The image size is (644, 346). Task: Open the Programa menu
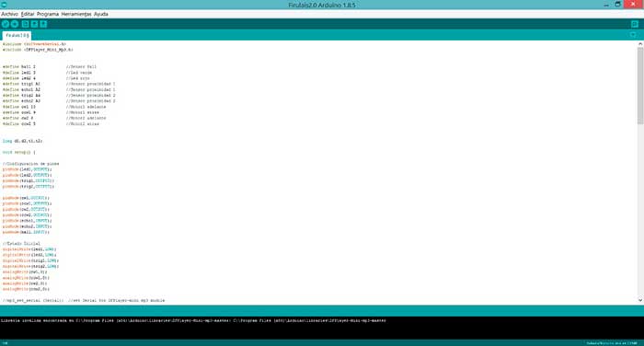point(48,14)
